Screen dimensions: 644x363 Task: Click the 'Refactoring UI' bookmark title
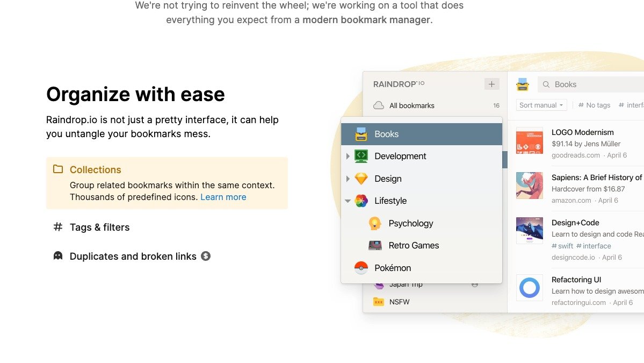576,280
